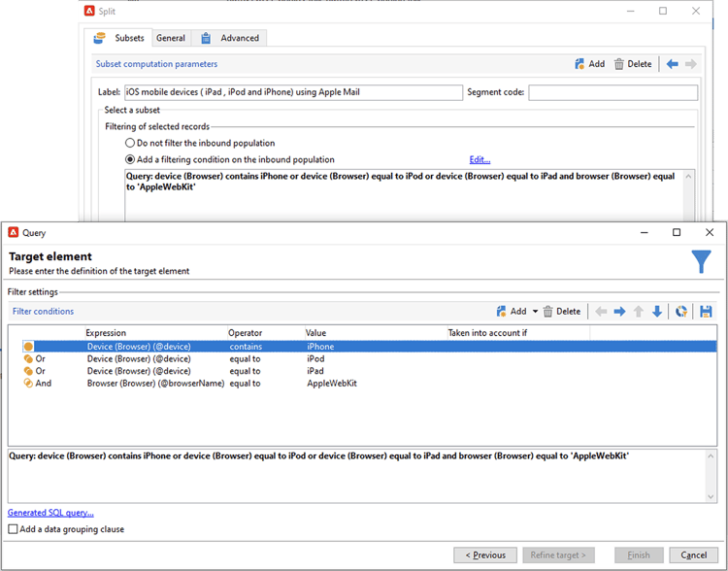Click scroll-up arrow in Query description box
728x571 pixels.
[x=711, y=456]
